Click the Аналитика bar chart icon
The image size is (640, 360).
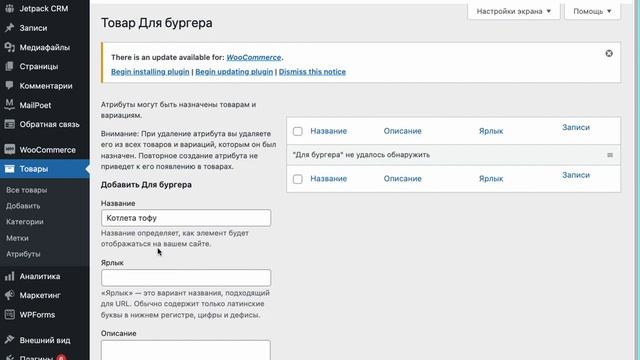(9, 276)
